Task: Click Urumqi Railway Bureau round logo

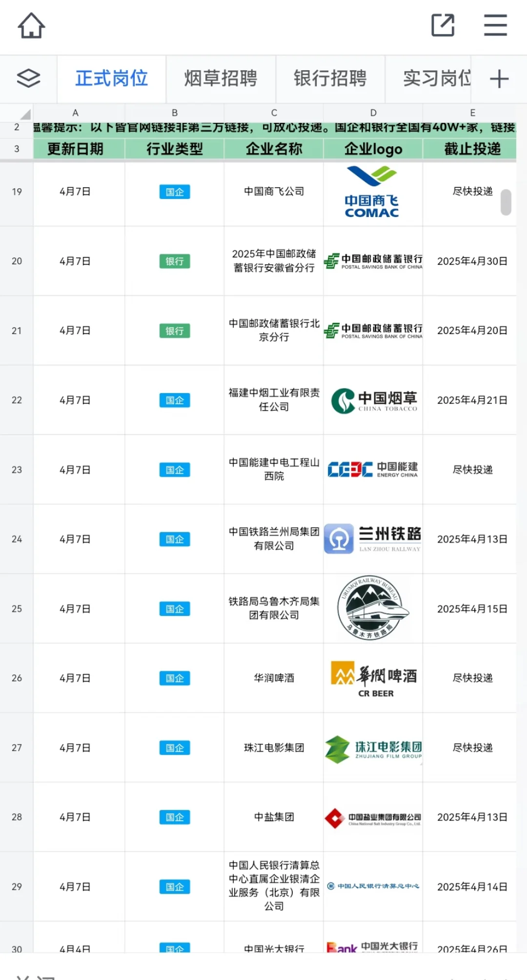Action: [x=373, y=608]
